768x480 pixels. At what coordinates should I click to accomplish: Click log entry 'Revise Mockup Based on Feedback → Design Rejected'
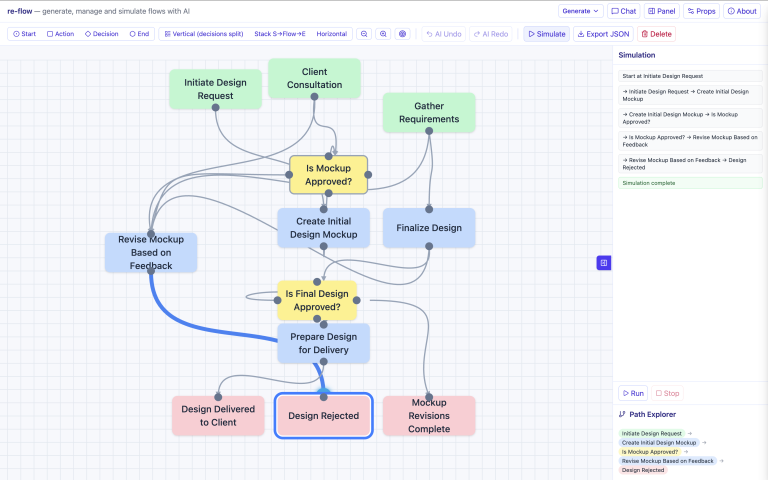(x=690, y=164)
